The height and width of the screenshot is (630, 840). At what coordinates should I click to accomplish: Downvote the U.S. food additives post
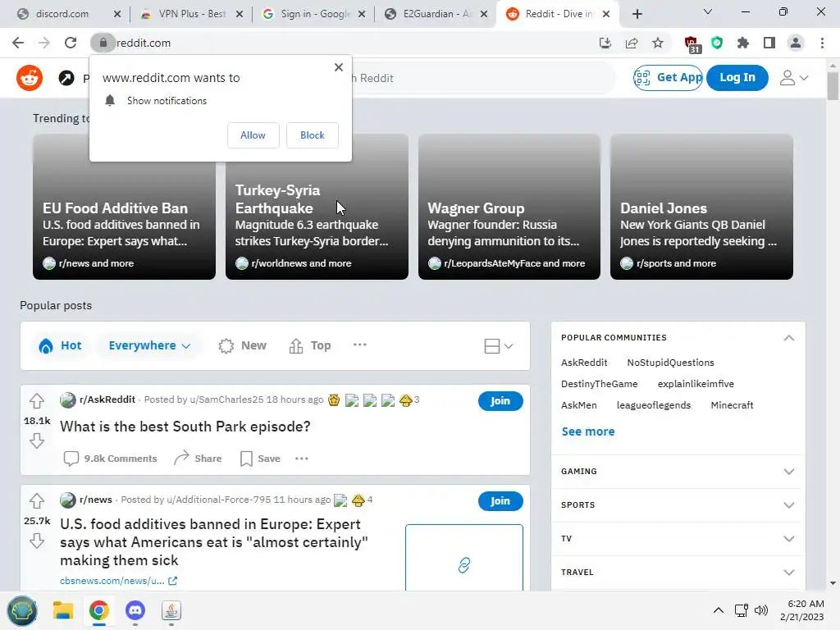[36, 541]
